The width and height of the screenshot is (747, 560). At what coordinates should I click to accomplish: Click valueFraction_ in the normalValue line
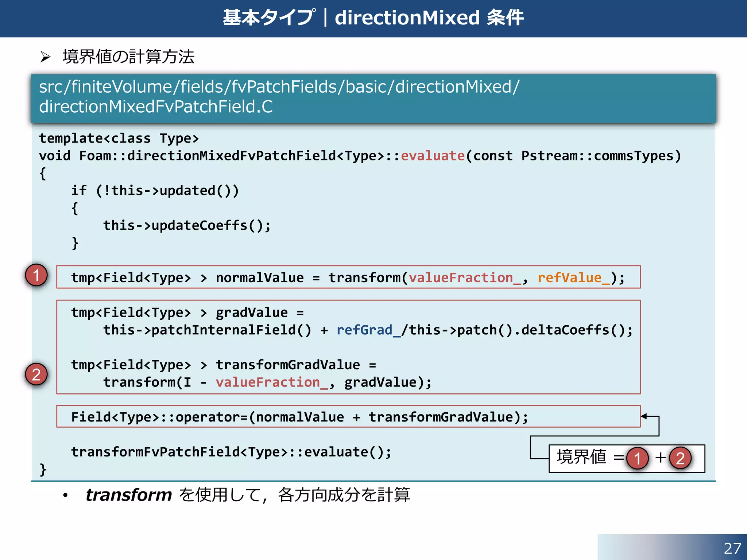[465, 278]
